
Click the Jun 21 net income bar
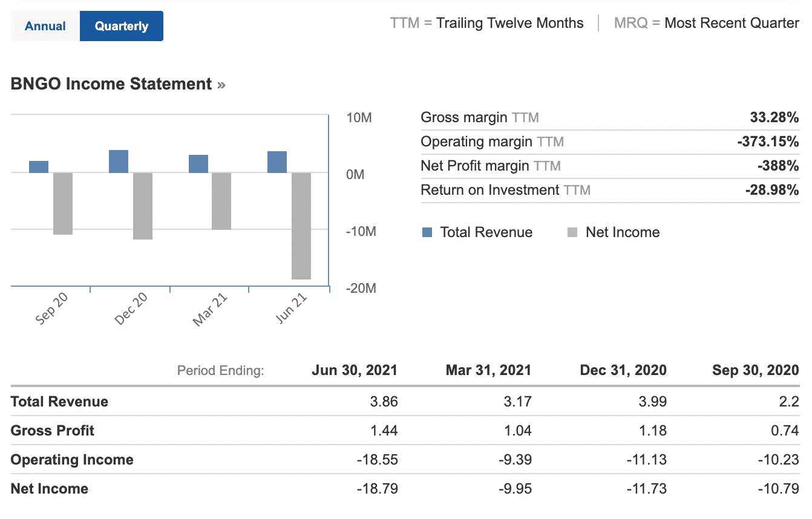(301, 226)
